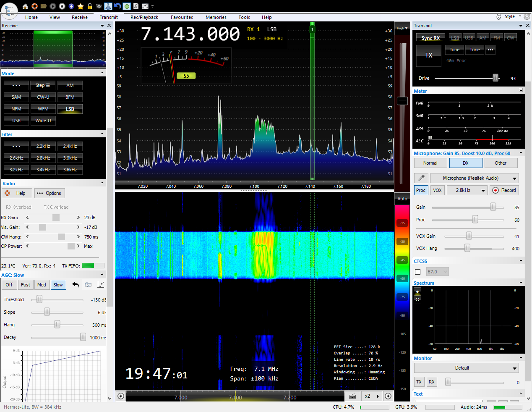Click the keyboard icon below the waterfall

click(x=352, y=396)
